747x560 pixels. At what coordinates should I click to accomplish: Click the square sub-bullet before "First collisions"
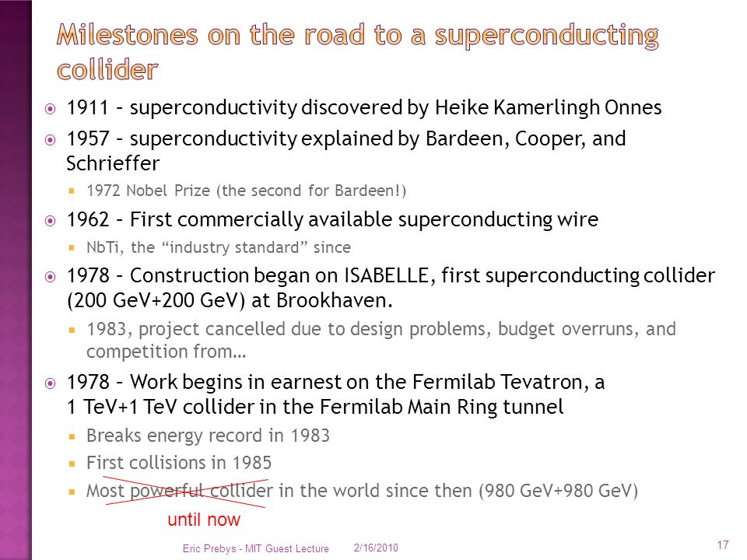(x=72, y=464)
